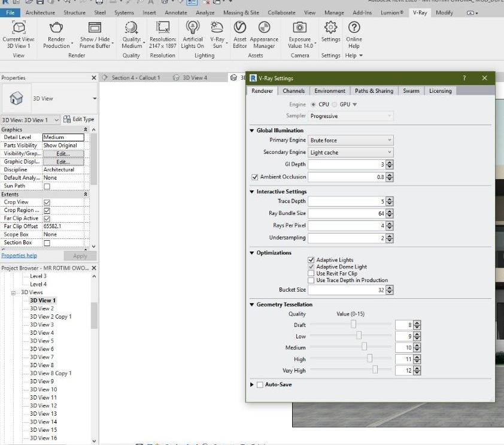The width and height of the screenshot is (504, 445).
Task: Select 3D View 2 Copy 1 in browser
Action: click(51, 317)
